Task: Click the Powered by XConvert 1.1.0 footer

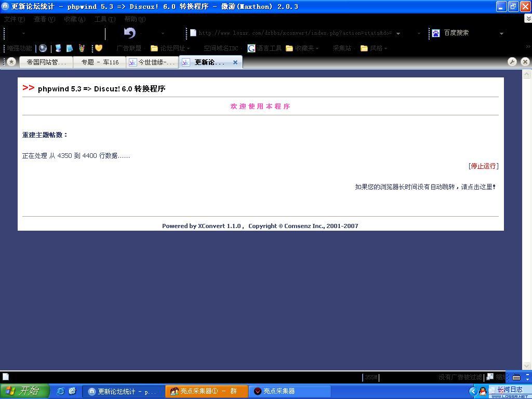Action: point(260,226)
